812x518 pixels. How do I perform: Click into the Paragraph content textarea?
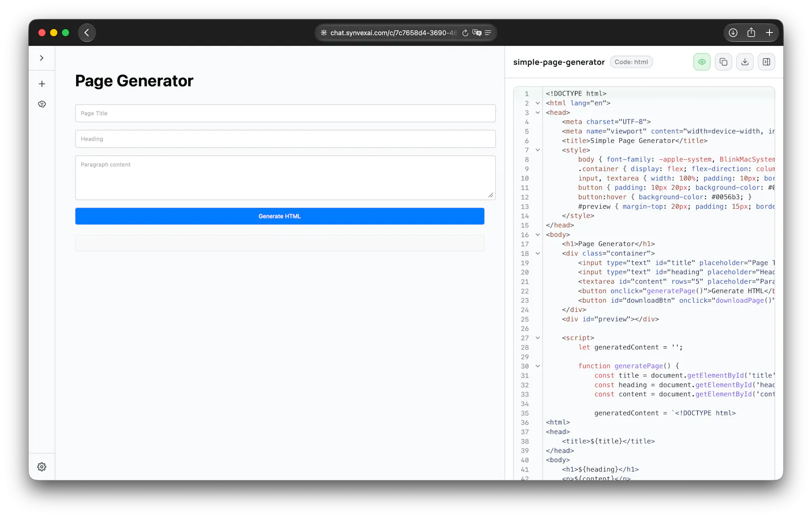pyautogui.click(x=285, y=178)
